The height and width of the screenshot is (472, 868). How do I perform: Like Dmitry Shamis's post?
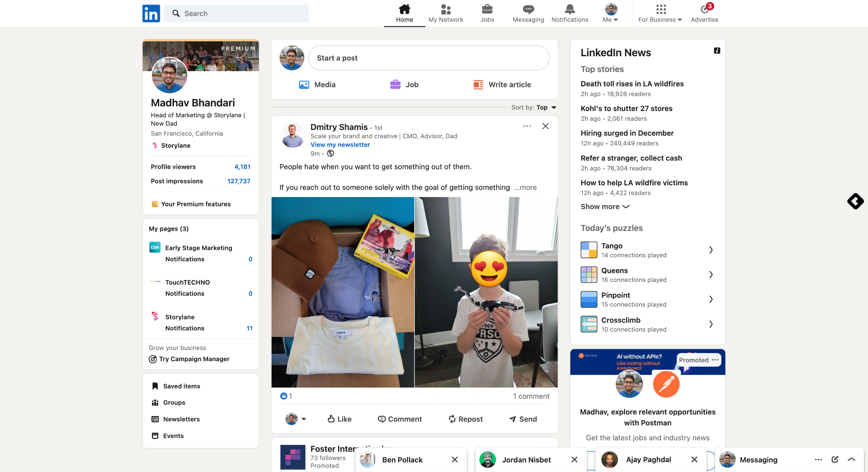tap(339, 419)
